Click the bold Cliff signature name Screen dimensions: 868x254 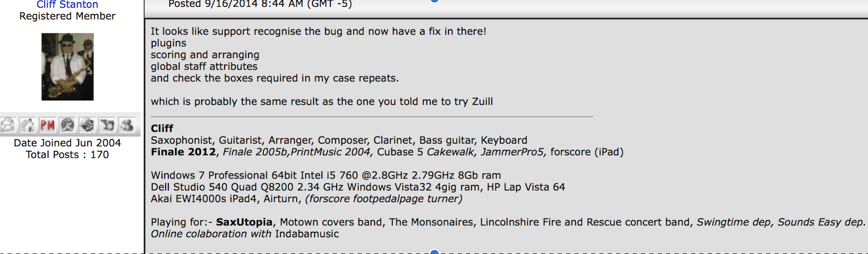click(x=162, y=129)
